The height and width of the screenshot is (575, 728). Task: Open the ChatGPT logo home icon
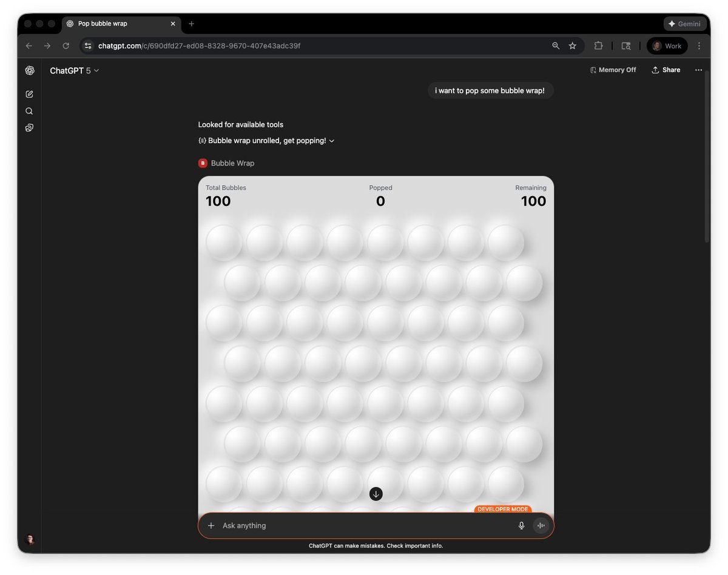point(30,70)
